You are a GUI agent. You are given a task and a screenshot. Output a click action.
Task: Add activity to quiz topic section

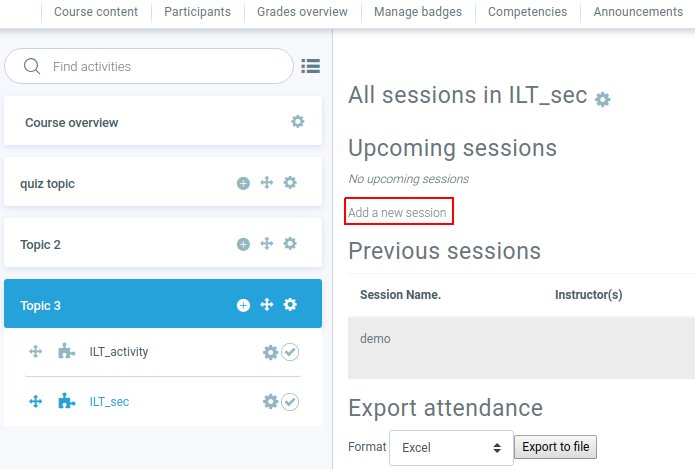tap(243, 183)
